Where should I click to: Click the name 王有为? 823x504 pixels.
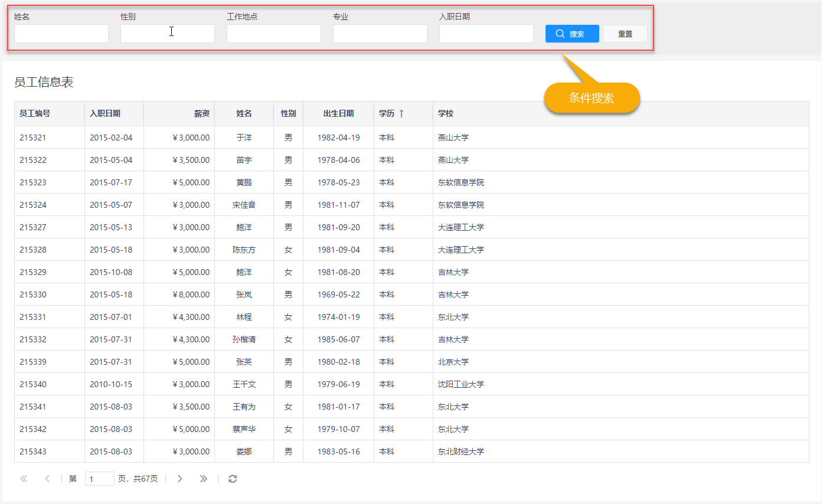244,407
